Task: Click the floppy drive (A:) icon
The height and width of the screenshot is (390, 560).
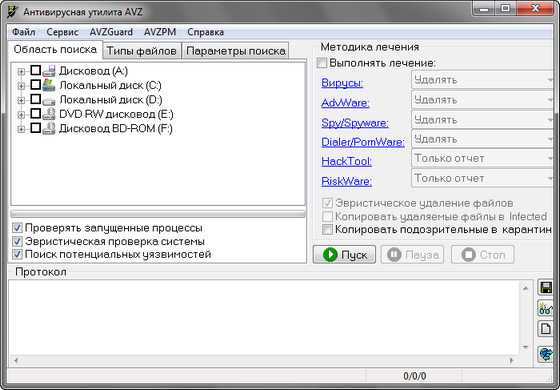Action: 49,71
